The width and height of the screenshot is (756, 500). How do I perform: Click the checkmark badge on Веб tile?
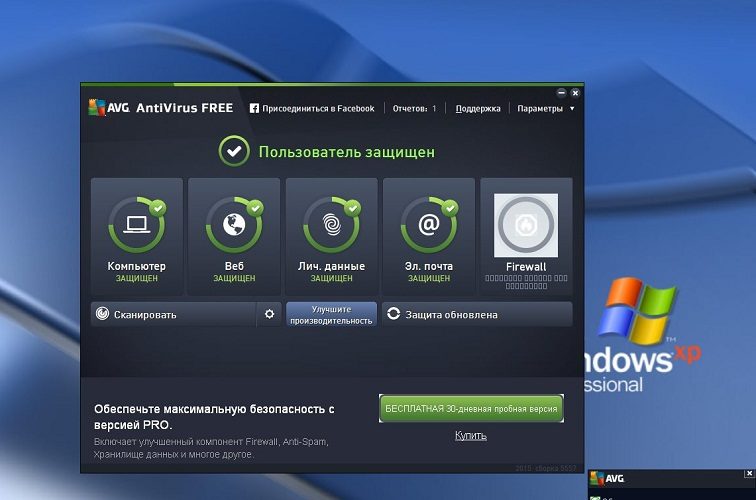point(255,208)
